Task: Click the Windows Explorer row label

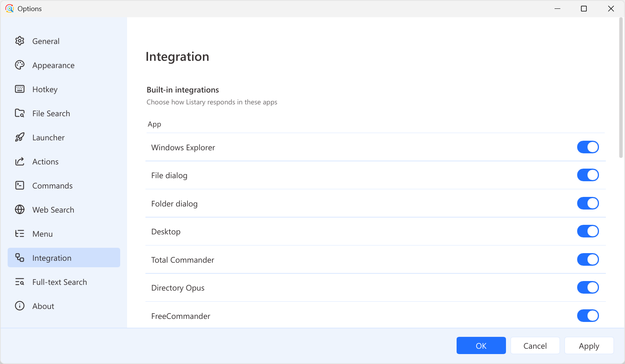Action: click(x=183, y=148)
